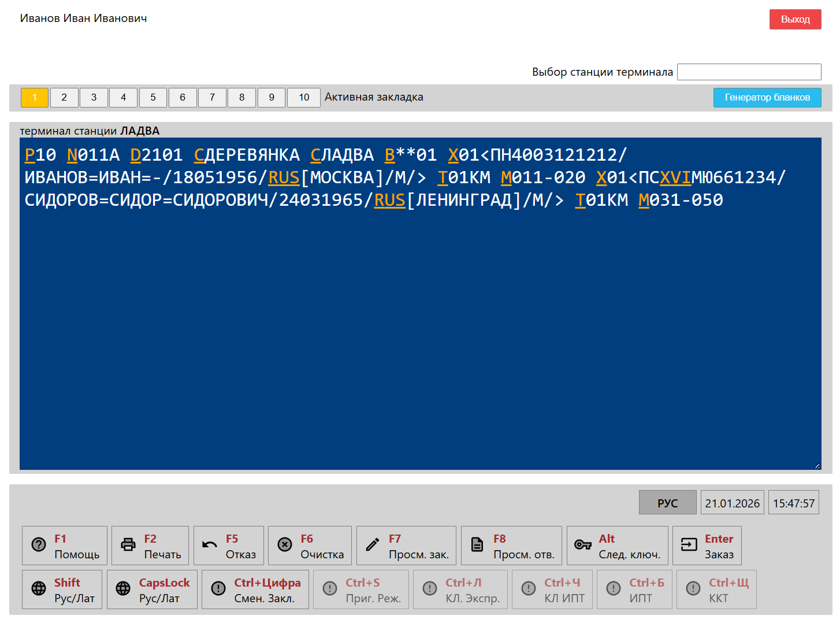This screenshot has height=623, width=840.
Task: Switch to bookmark tab 2
Action: (x=64, y=98)
